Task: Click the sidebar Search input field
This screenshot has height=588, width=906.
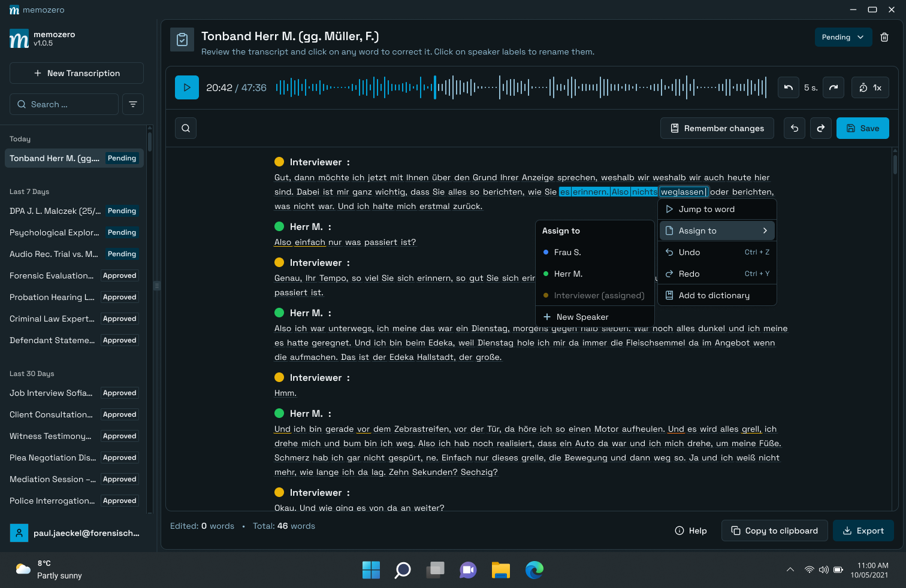Action: [x=64, y=104]
